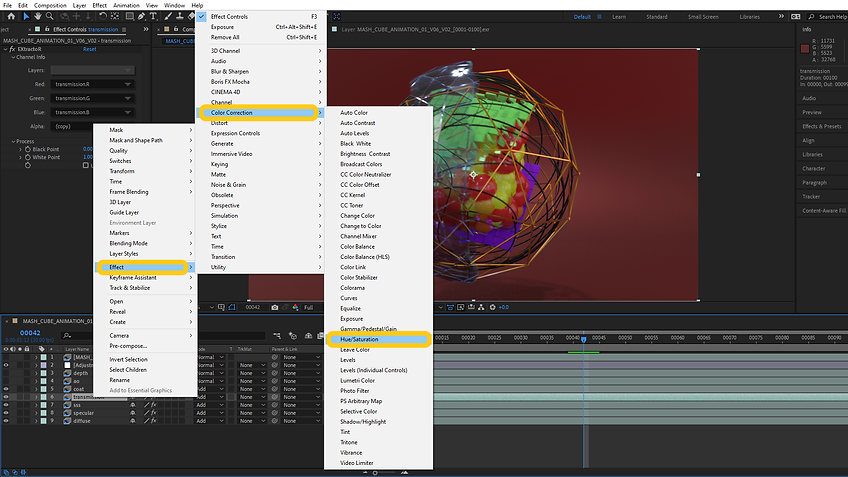Open the Animation menu in menu bar
848x477 pixels.
pyautogui.click(x=126, y=5)
